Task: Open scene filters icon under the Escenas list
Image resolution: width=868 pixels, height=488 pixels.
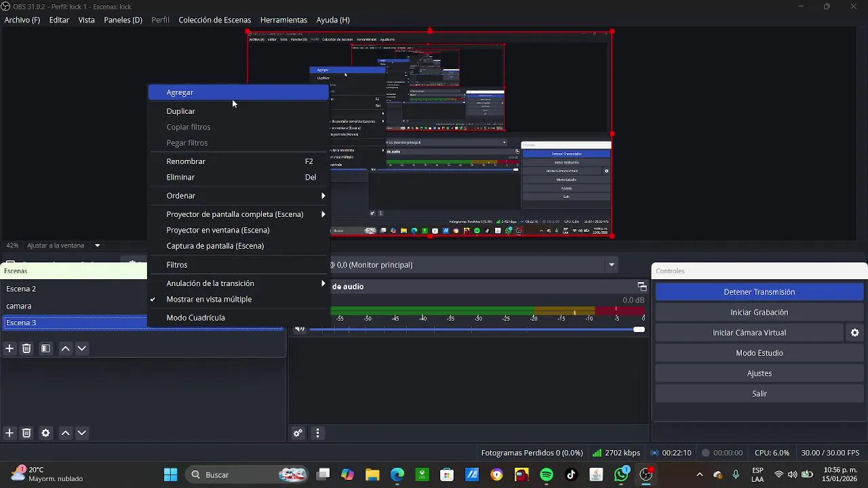Action: click(x=45, y=348)
